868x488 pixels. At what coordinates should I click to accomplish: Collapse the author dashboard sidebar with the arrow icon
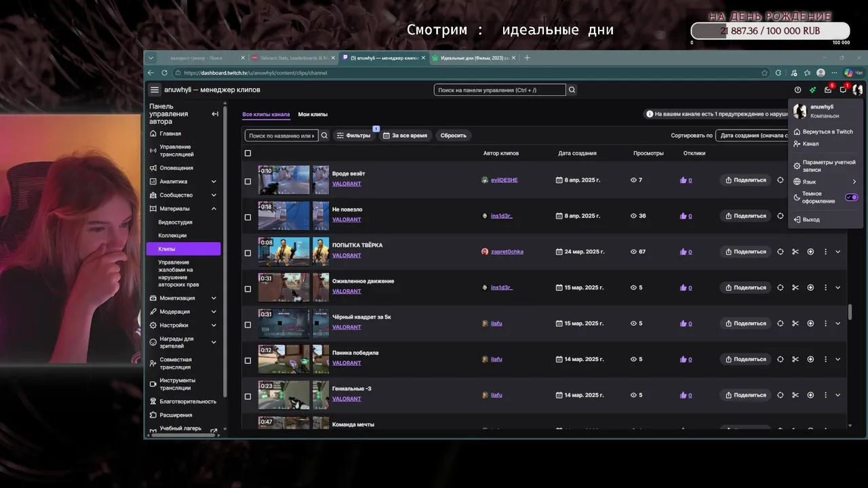coord(215,114)
